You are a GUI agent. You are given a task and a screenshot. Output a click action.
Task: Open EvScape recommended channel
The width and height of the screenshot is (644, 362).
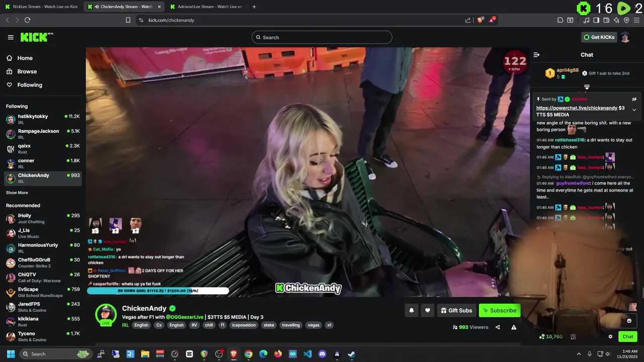click(43, 292)
